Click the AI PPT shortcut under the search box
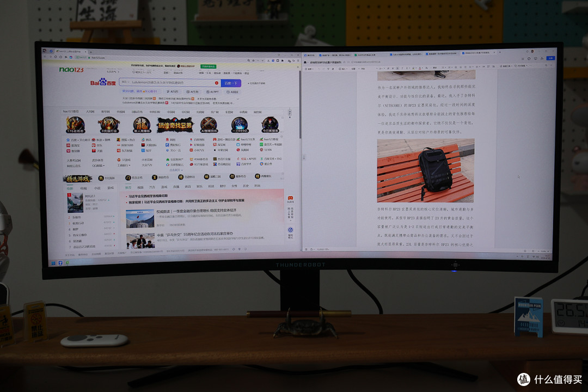This screenshot has width=588, height=392. [x=213, y=91]
